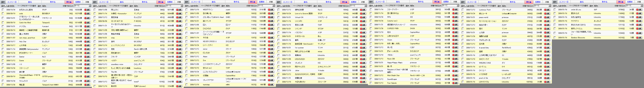Vote for 'Seeker' by No.D
Viewport: 644px width, 88px height.
coord(87,57)
